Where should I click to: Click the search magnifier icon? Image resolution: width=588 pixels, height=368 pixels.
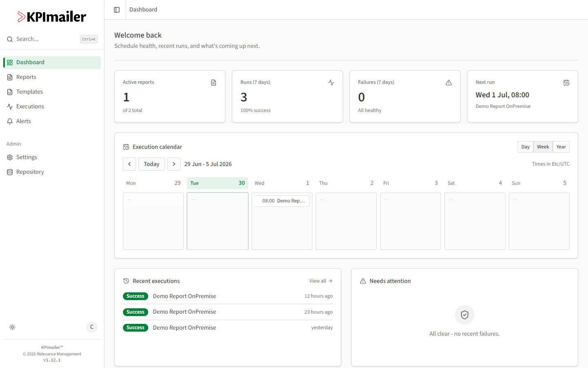[x=10, y=39]
